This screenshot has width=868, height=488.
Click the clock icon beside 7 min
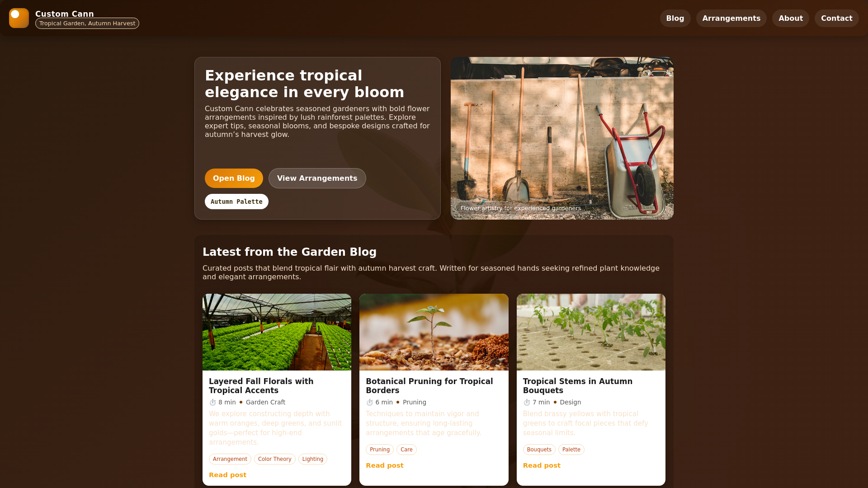pyautogui.click(x=527, y=402)
